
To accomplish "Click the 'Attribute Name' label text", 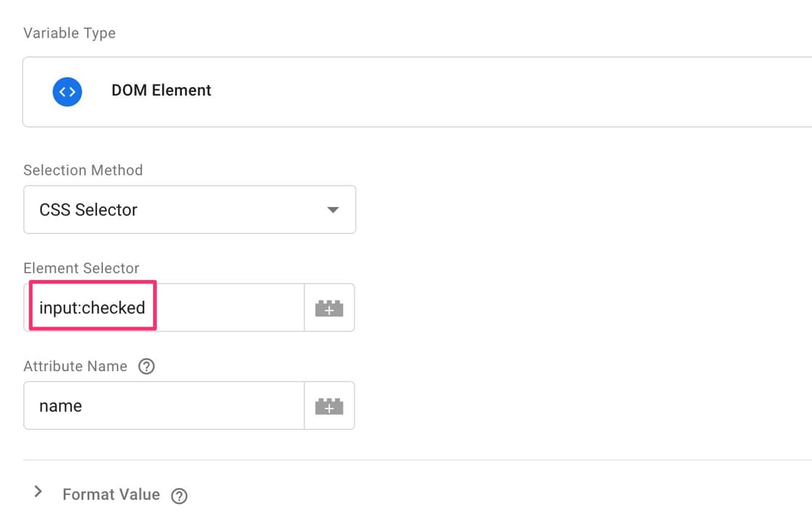I will click(x=75, y=366).
